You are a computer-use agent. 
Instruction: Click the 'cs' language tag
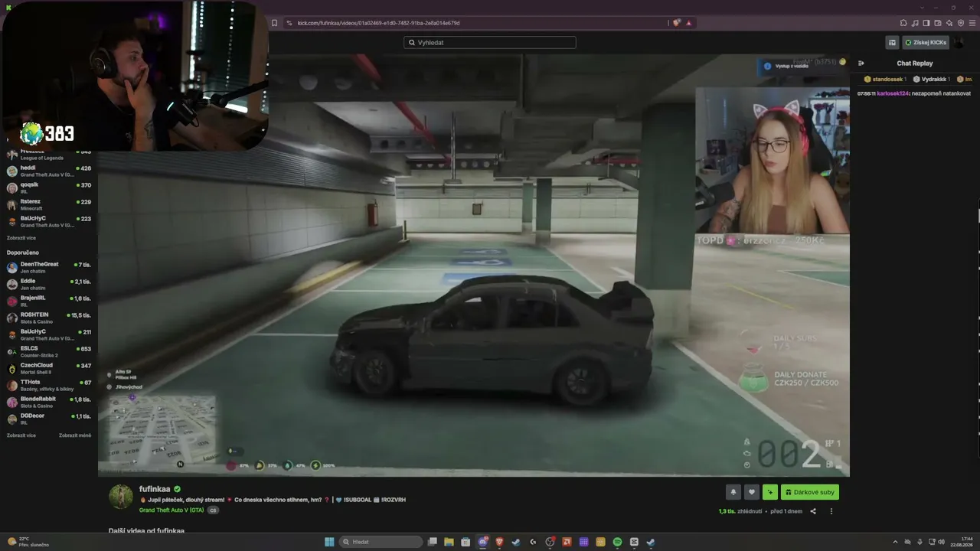click(x=214, y=510)
